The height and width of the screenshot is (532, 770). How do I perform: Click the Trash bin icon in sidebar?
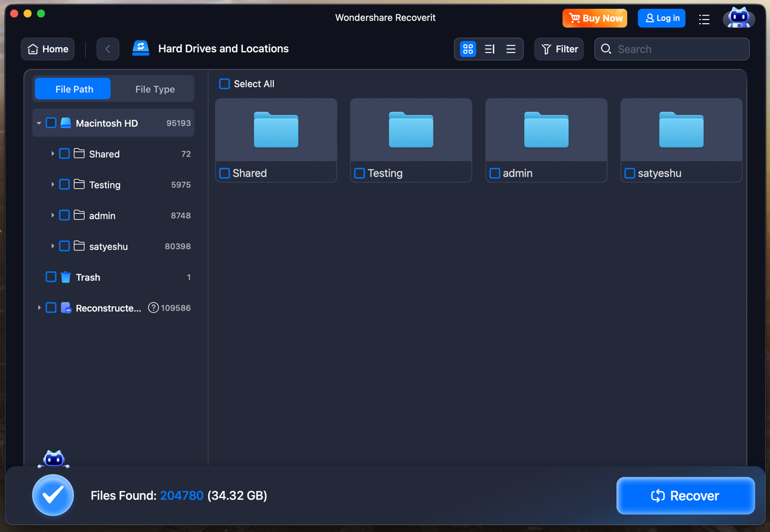(x=66, y=277)
